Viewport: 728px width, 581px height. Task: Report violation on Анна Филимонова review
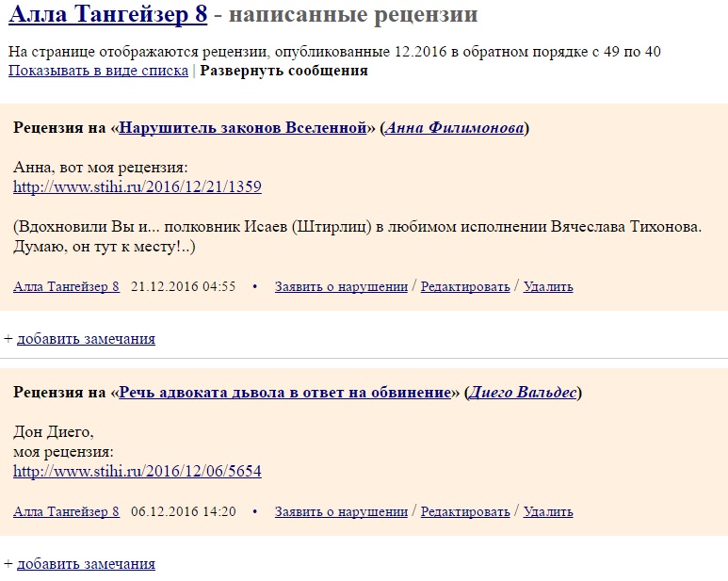(x=341, y=287)
